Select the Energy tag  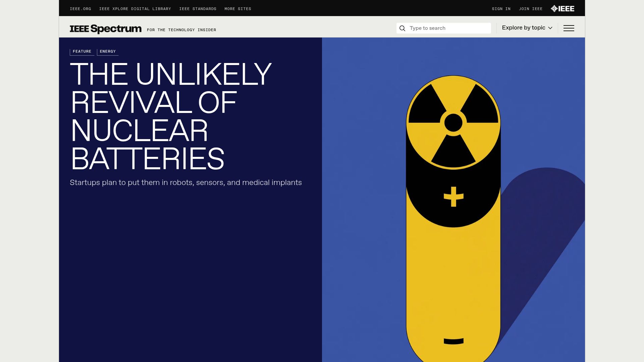click(108, 52)
